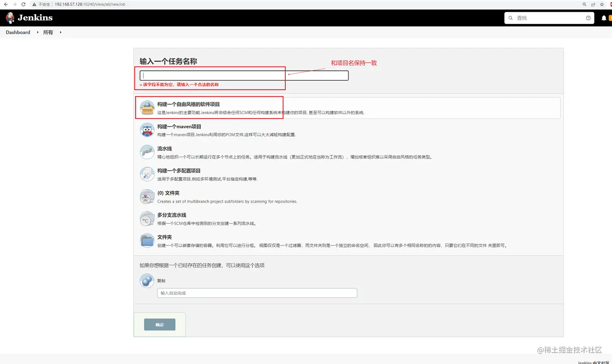Viewport: 612px width, 364px height.
Task: Choose 构建一个maven项目 option
Action: click(179, 127)
